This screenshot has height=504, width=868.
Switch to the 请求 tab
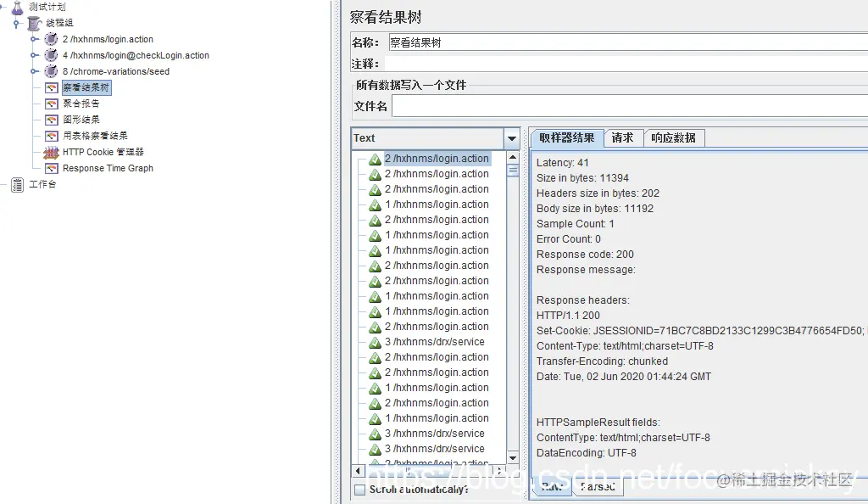[622, 138]
